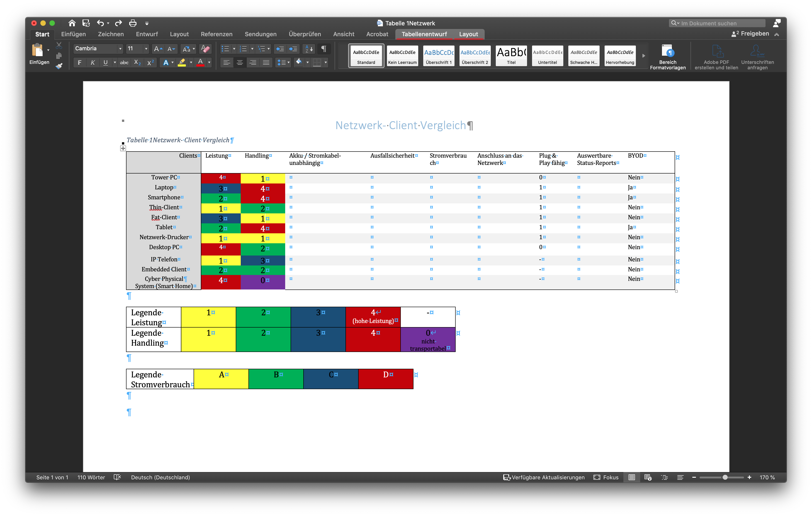
Task: Click the sort A to Z icon
Action: [x=309, y=49]
